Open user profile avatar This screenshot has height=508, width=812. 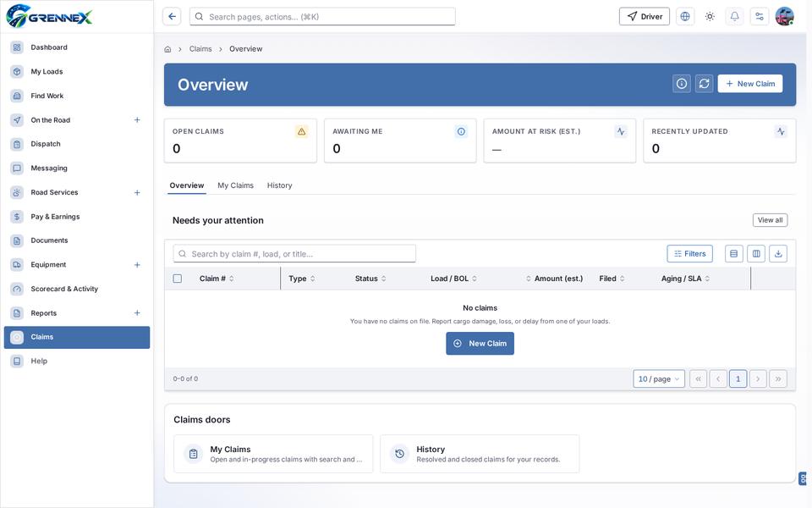coord(785,17)
